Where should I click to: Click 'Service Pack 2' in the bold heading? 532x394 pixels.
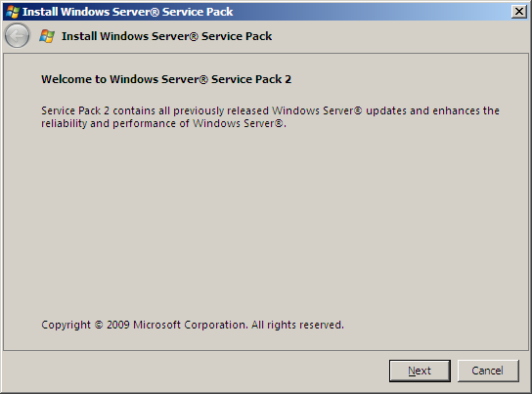(x=251, y=79)
